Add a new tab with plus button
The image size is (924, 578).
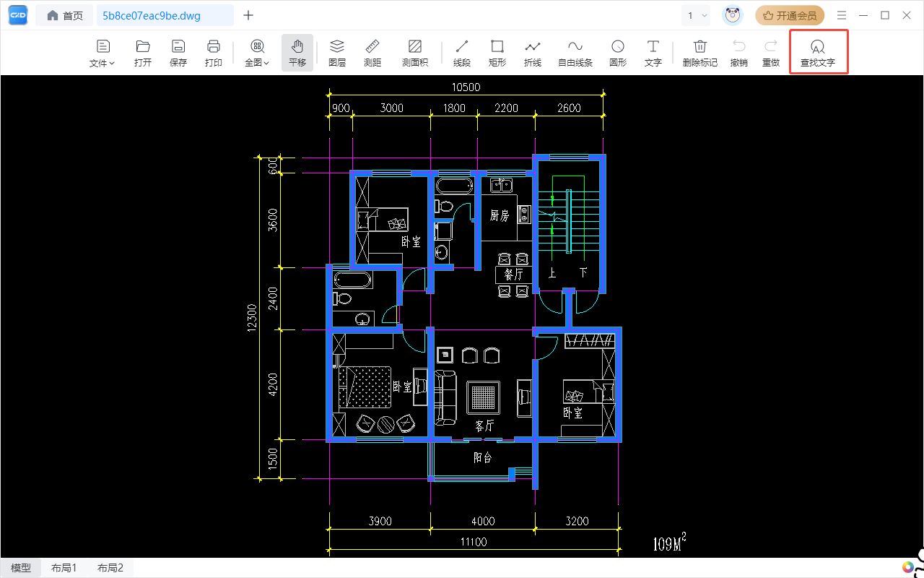tap(248, 15)
